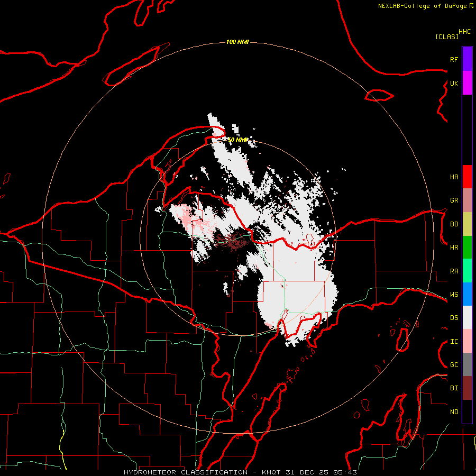Click the ND black legend swatch

pos(467,411)
